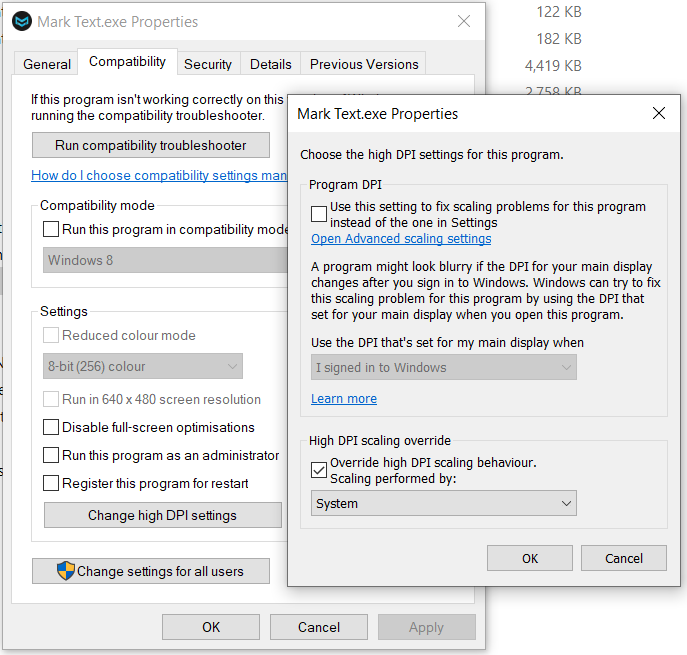This screenshot has height=655, width=687.
Task: Go to the Details tab
Action: click(x=270, y=64)
